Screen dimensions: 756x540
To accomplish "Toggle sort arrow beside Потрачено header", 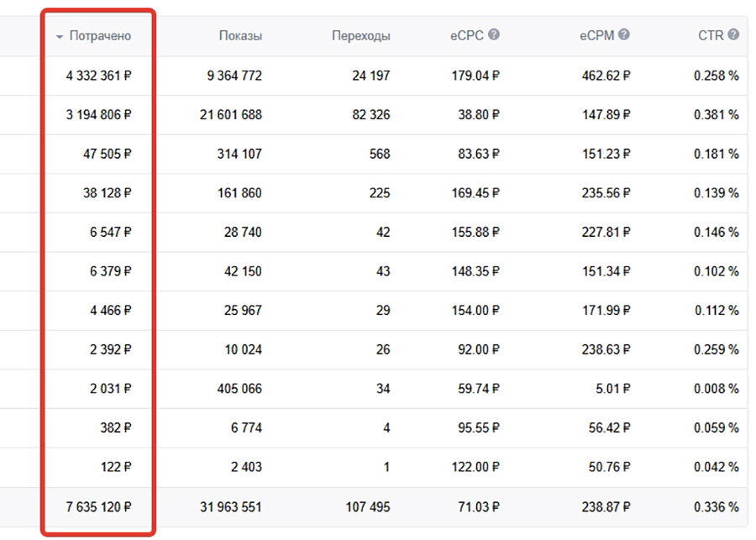I will (60, 37).
